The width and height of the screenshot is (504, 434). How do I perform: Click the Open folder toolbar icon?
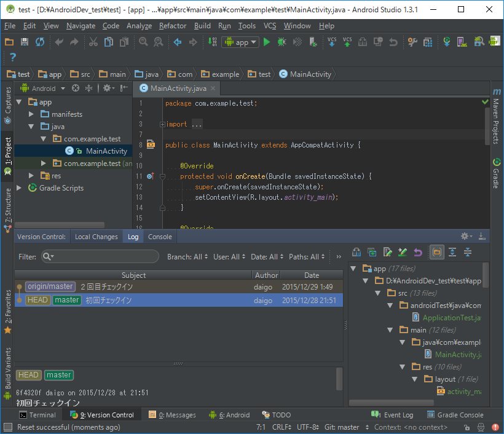pos(9,42)
